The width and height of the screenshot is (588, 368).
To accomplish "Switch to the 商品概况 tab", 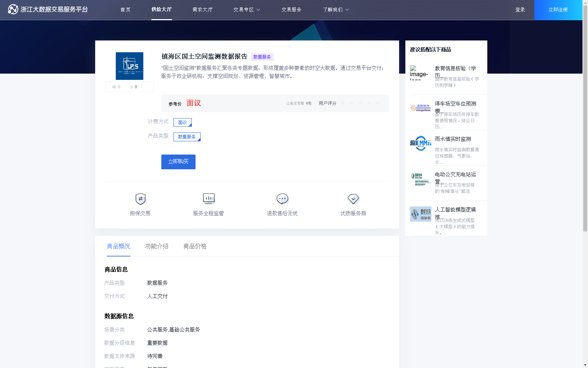I will pyautogui.click(x=119, y=246).
